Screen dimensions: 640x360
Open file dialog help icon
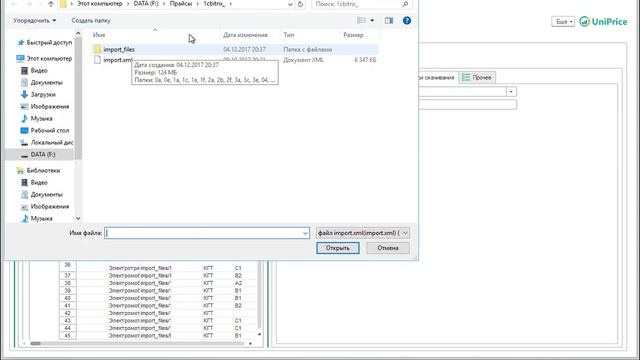[x=407, y=20]
